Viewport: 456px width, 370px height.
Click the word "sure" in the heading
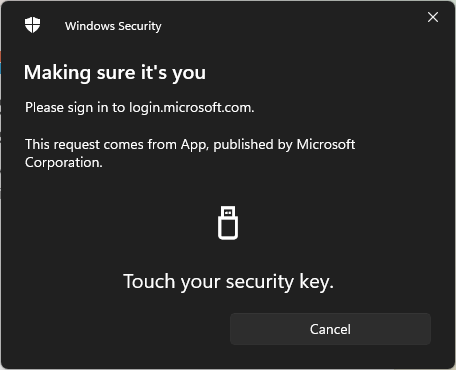pyautogui.click(x=116, y=73)
